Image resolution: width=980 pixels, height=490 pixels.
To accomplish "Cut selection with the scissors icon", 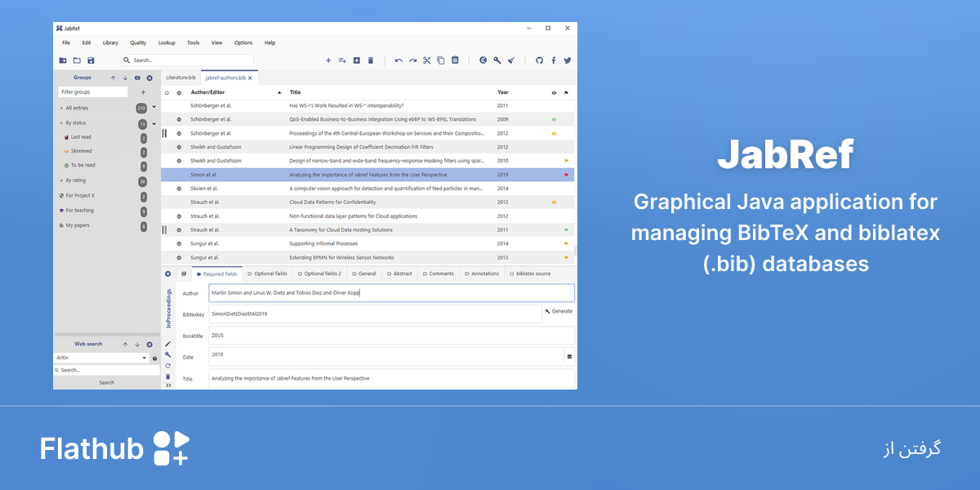I will (426, 60).
